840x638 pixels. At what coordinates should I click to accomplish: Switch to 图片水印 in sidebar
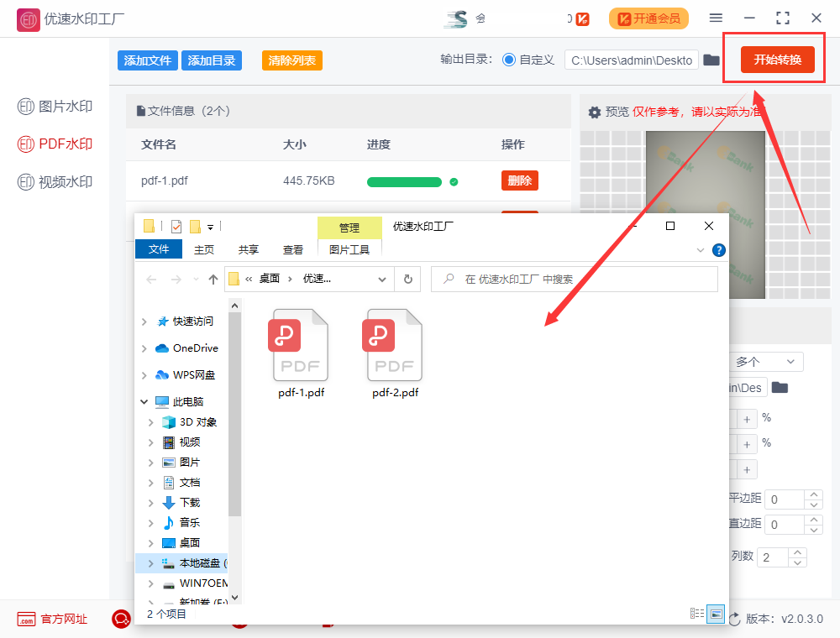[x=55, y=107]
